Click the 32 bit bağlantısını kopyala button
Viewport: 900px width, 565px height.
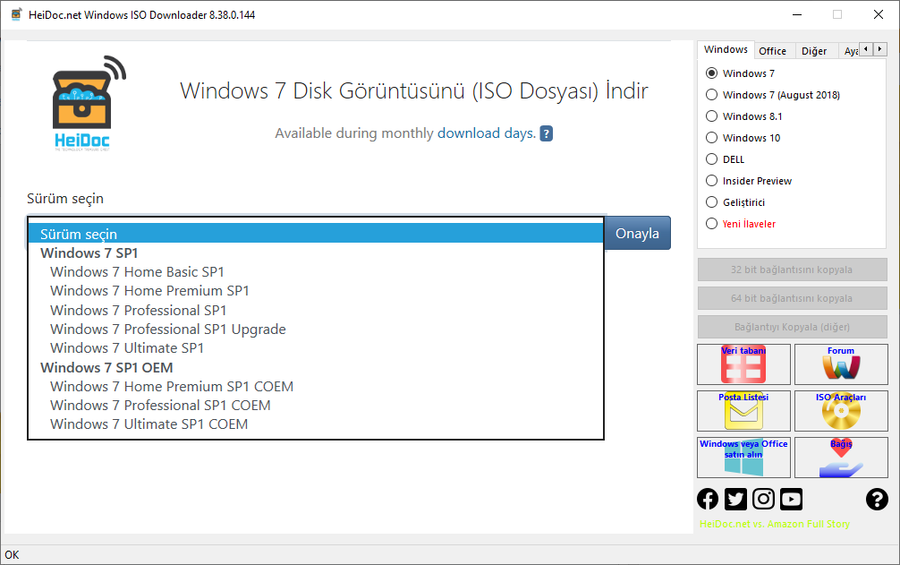[792, 269]
